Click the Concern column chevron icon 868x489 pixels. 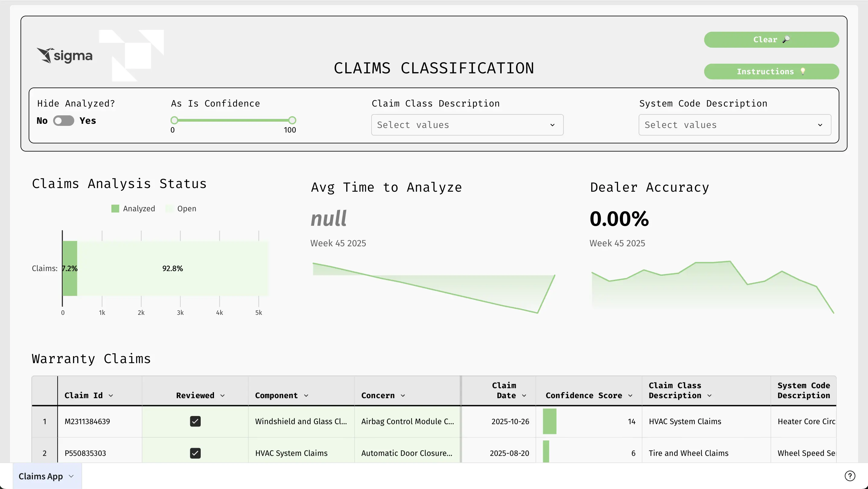[x=403, y=396]
